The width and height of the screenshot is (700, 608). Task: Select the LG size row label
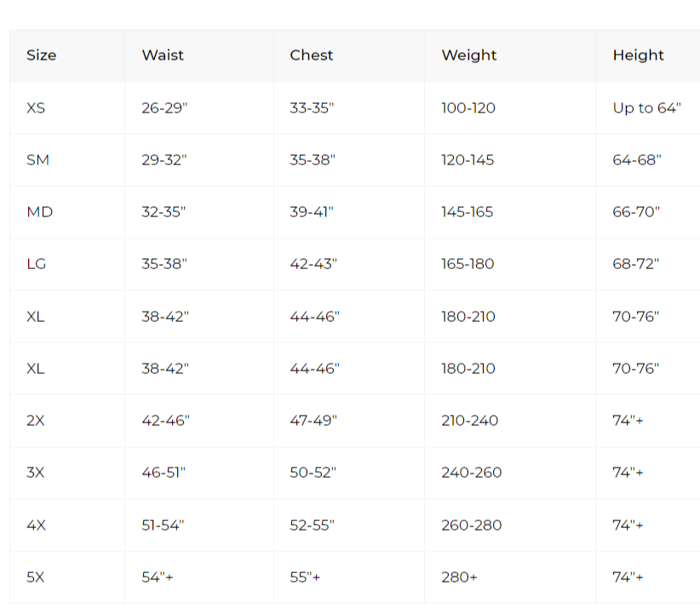click(37, 264)
